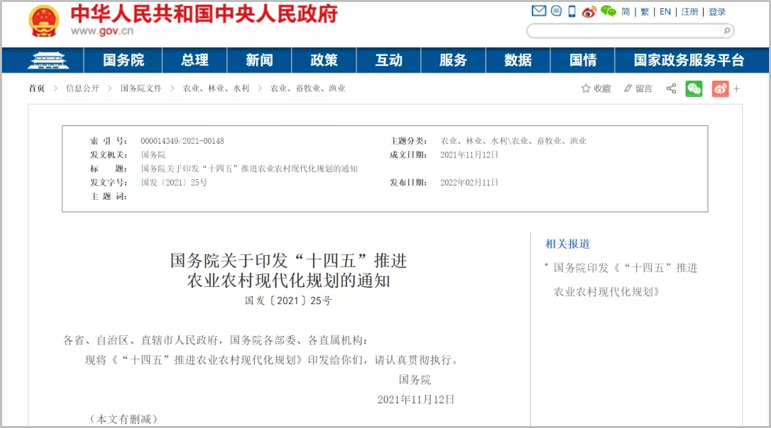
Task: Click the 登录 login link
Action: (x=717, y=12)
